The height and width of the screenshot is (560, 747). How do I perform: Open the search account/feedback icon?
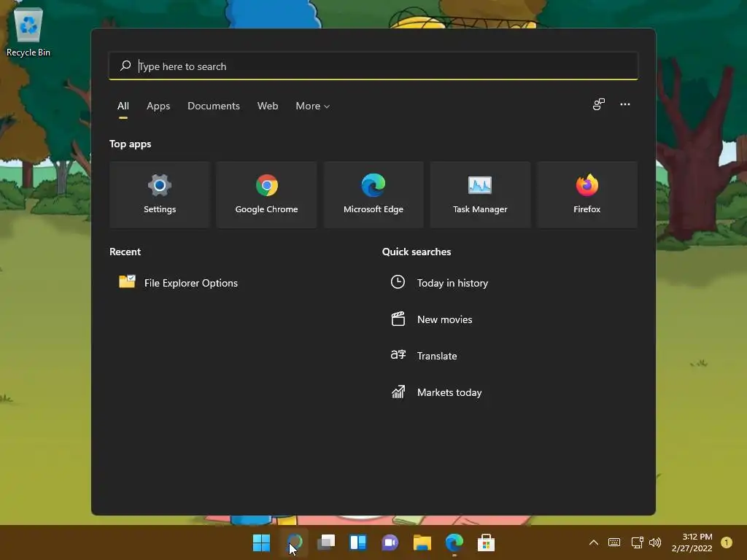(x=598, y=104)
